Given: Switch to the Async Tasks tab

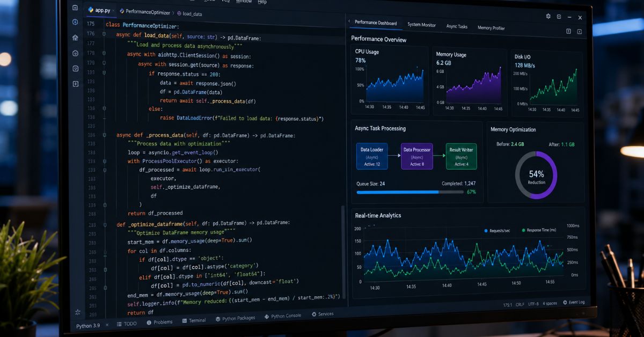Looking at the screenshot, I should coord(457,26).
